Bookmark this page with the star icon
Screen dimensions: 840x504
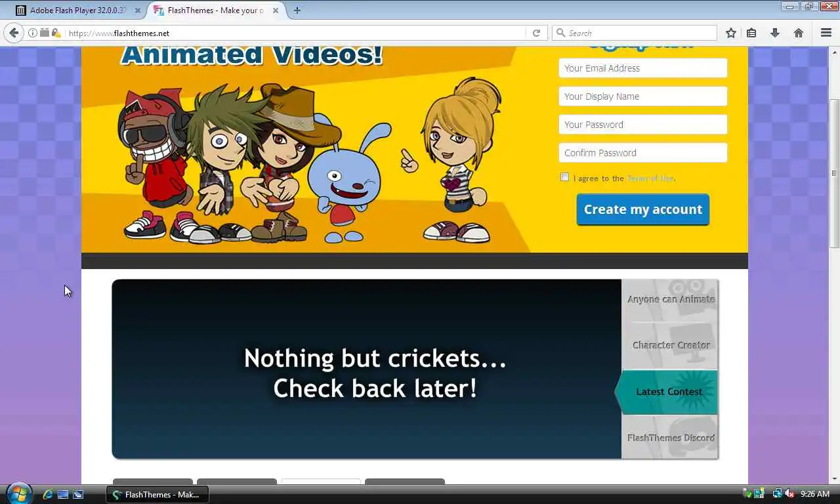coord(731,33)
